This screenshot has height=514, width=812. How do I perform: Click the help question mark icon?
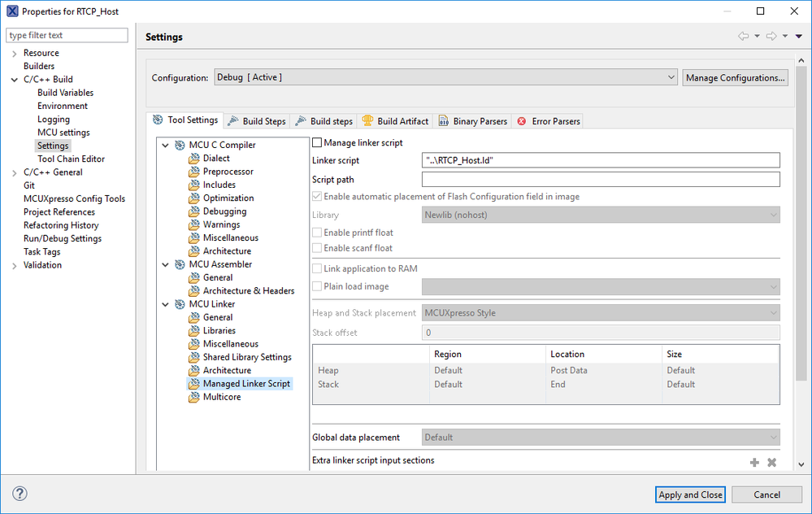[x=20, y=494]
